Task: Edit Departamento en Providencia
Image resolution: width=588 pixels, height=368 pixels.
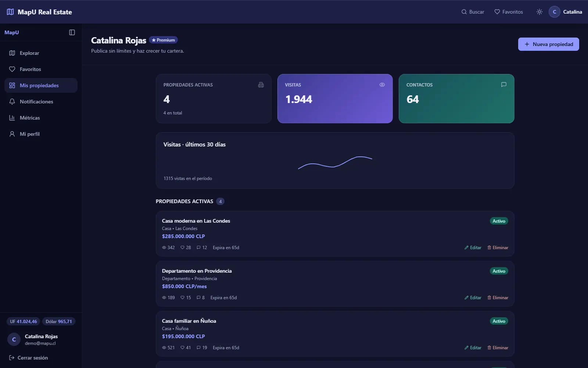Action: pyautogui.click(x=473, y=298)
